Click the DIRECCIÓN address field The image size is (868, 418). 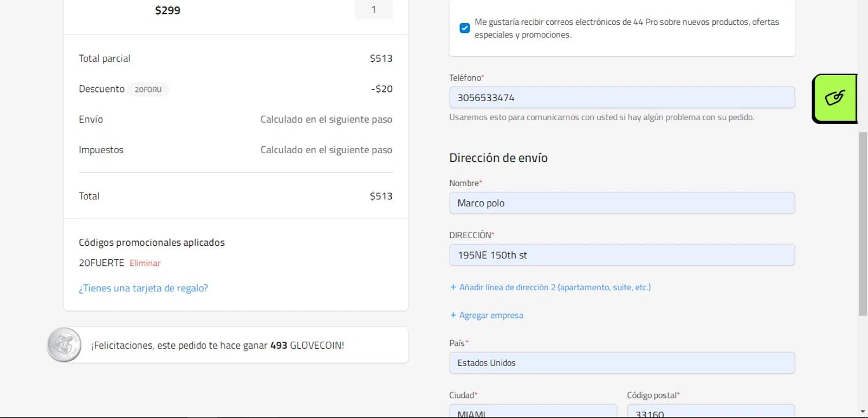(x=622, y=255)
